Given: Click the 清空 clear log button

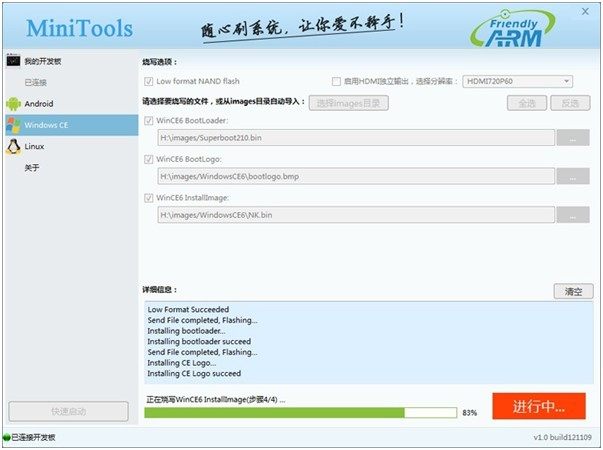Looking at the screenshot, I should (x=573, y=292).
